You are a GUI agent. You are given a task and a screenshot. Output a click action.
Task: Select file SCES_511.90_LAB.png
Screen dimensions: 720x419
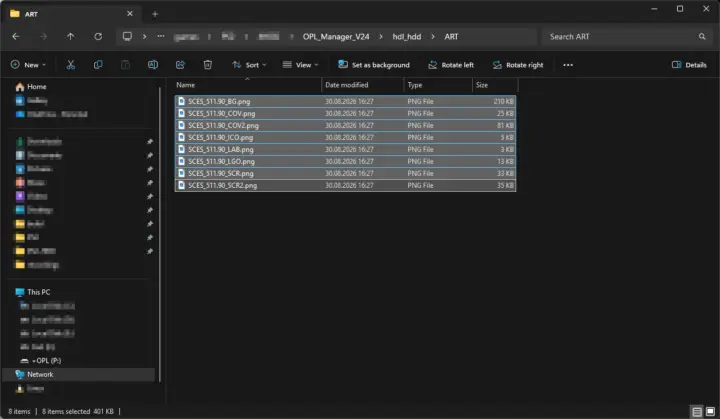[345, 149]
